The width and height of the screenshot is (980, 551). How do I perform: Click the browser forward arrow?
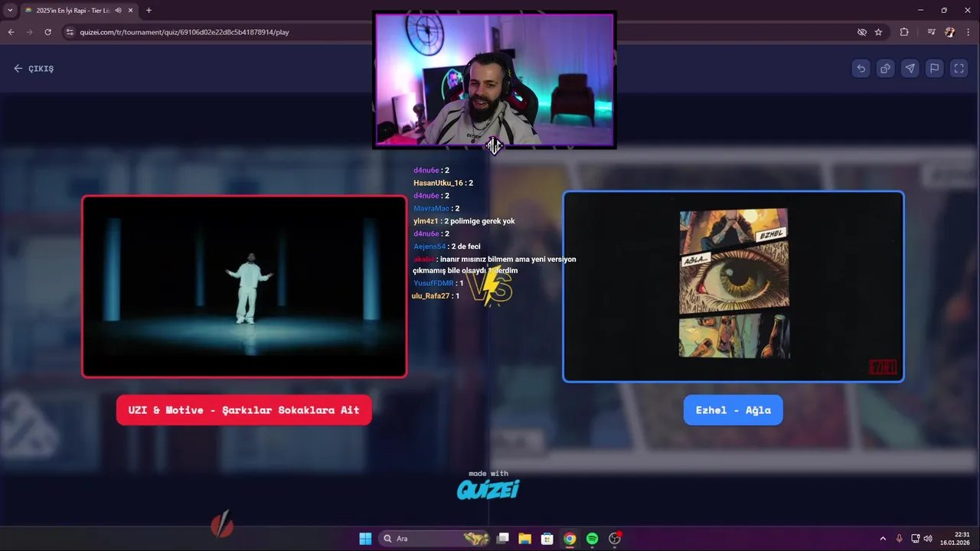pos(29,32)
